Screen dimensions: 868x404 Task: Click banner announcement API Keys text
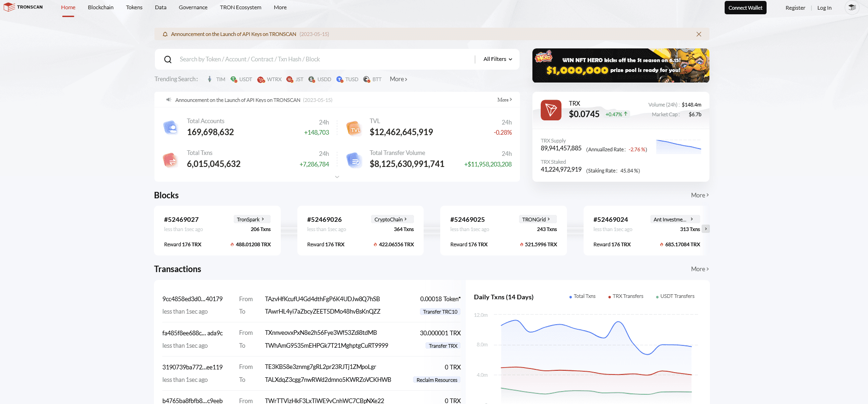(233, 34)
